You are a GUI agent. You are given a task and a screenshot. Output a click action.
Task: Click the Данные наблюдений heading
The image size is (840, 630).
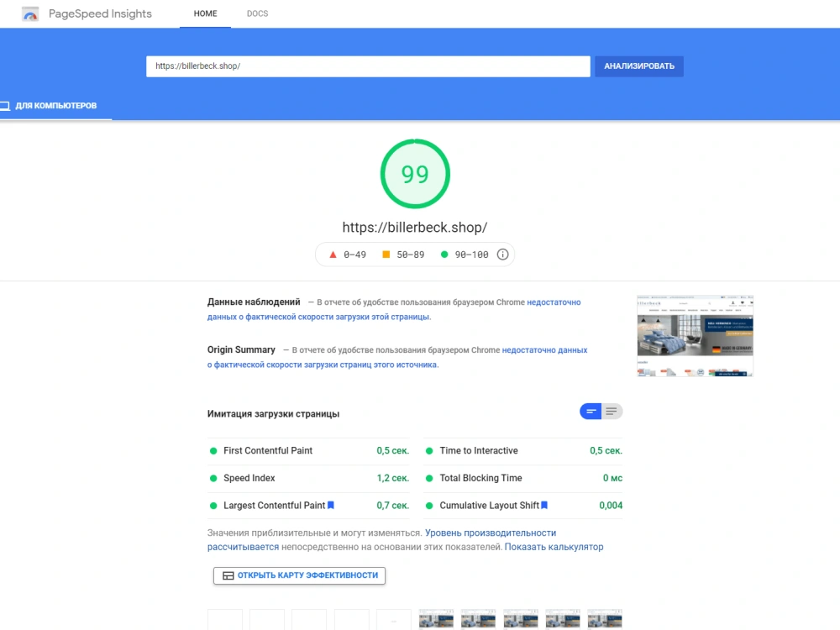pyautogui.click(x=254, y=302)
